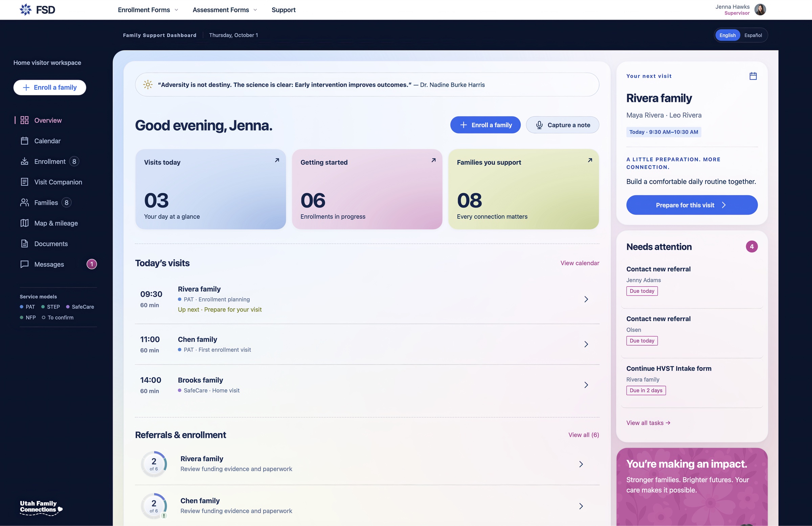Screen dimensions: 812x526
Task: Click the Enroll a family sidebar button
Action: (50, 87)
